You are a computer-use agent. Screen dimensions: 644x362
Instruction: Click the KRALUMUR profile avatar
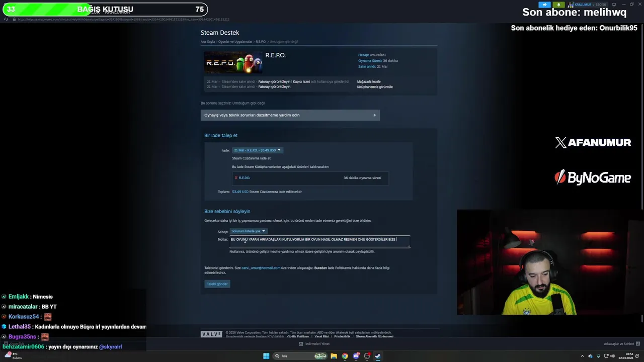(571, 5)
